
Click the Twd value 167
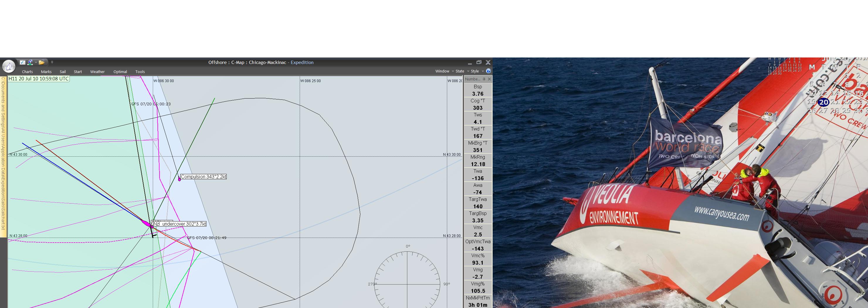coord(478,136)
